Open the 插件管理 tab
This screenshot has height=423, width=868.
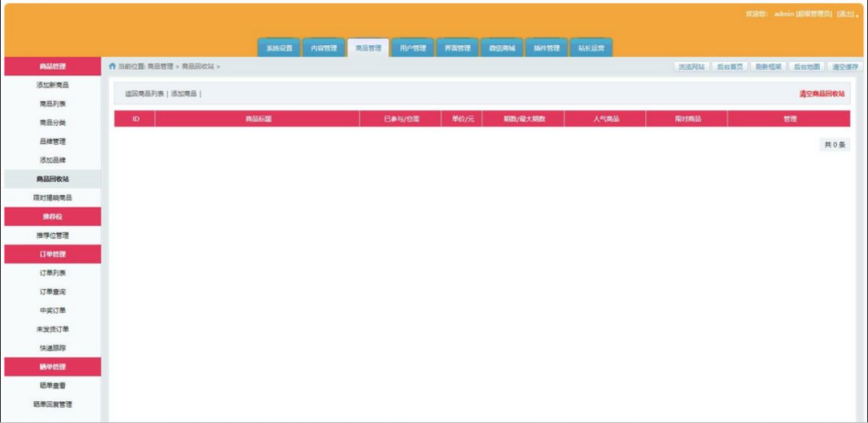[x=546, y=48]
